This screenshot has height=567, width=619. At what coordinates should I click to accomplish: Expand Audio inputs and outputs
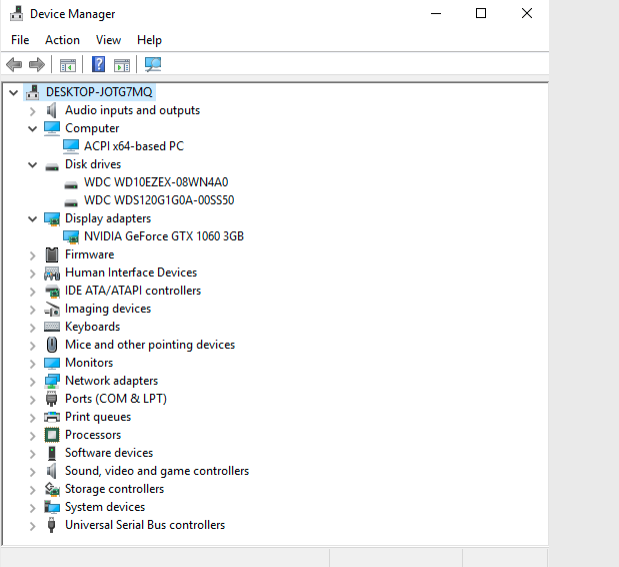[x=33, y=111]
